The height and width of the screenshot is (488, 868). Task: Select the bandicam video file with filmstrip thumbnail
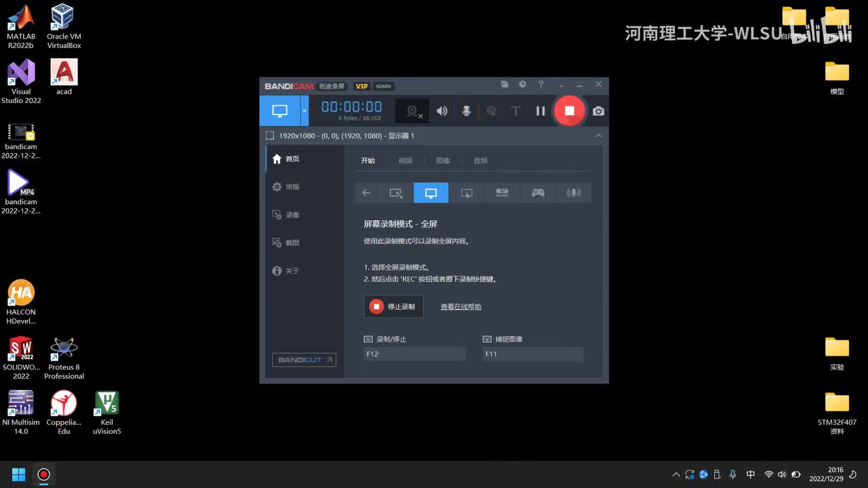click(x=21, y=141)
